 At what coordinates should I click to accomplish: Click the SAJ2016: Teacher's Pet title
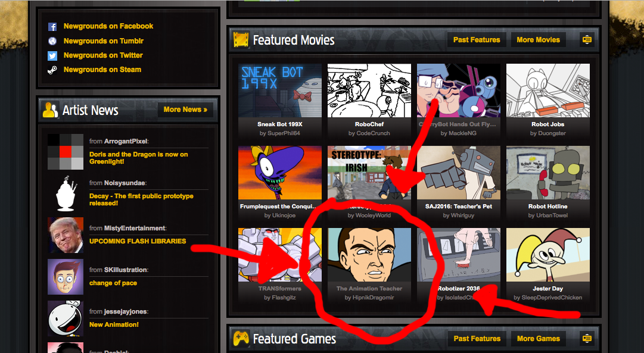[459, 207]
